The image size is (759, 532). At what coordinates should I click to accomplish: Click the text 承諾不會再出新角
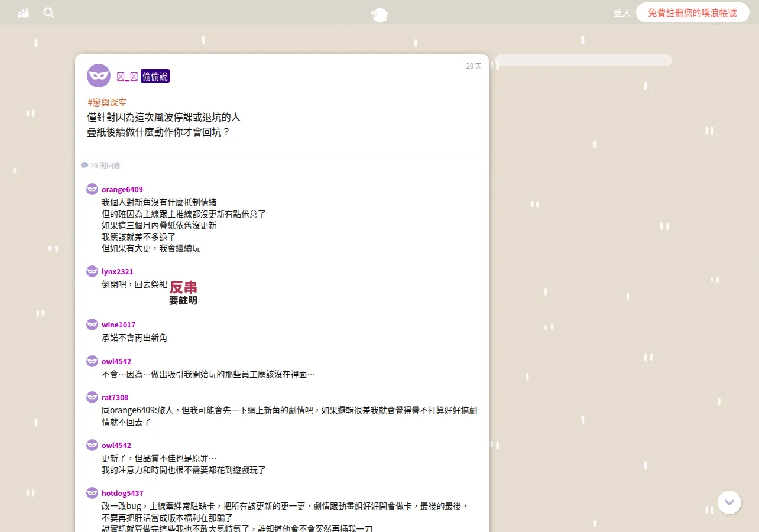[134, 338]
